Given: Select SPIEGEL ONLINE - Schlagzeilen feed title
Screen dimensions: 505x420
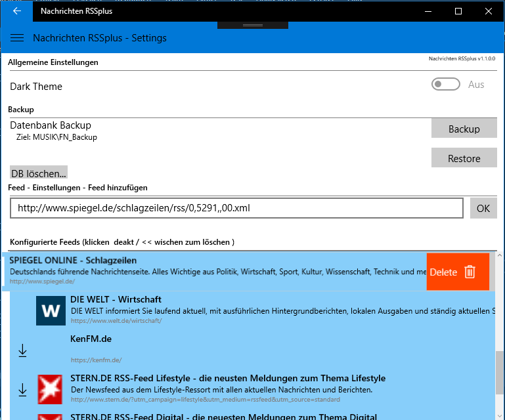Looking at the screenshot, I should [x=73, y=261].
